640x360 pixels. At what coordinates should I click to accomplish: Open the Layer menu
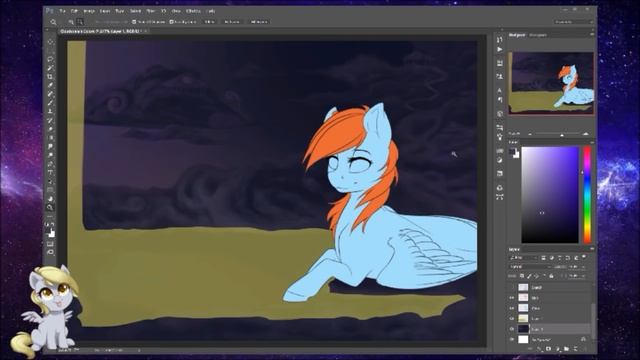(105, 11)
